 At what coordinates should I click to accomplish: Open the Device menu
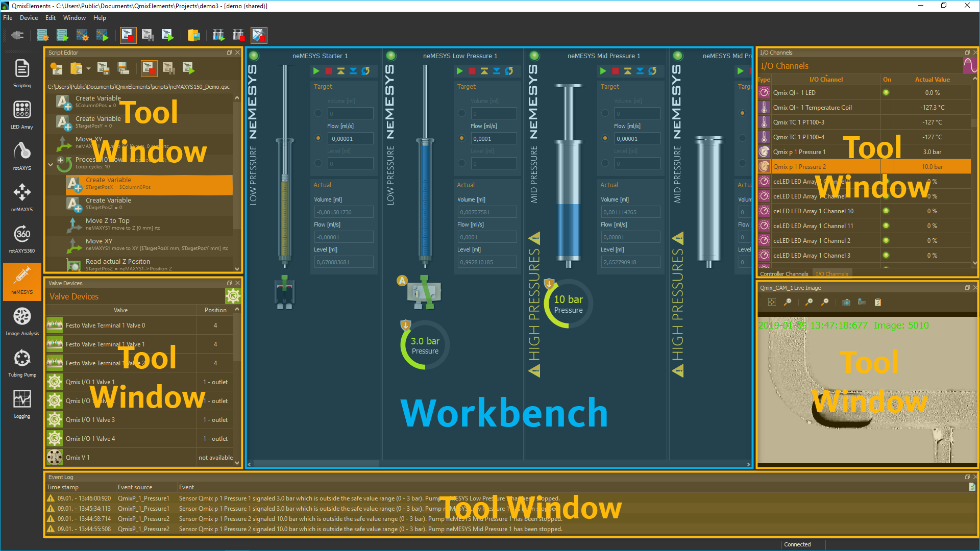[29, 17]
